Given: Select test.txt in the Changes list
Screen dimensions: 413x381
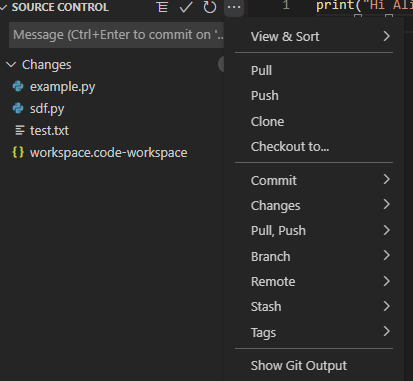Looking at the screenshot, I should point(49,131).
